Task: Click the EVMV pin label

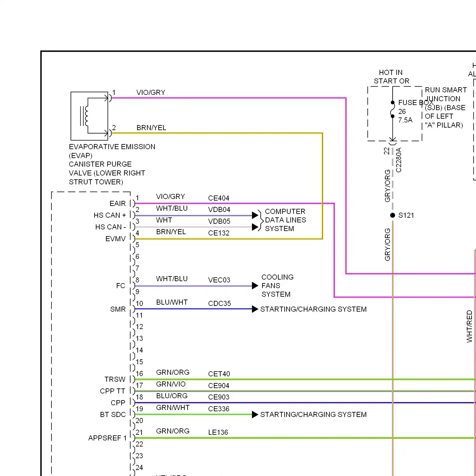Action: (x=116, y=239)
